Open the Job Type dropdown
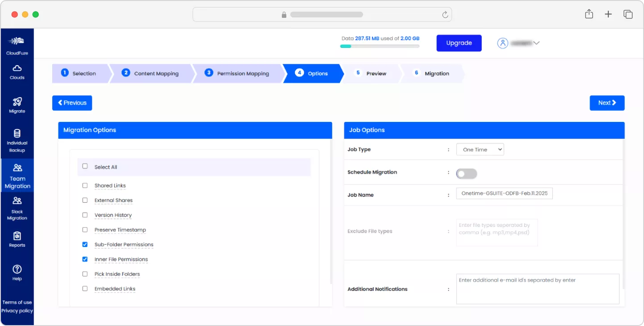The width and height of the screenshot is (644, 326). pyautogui.click(x=480, y=150)
